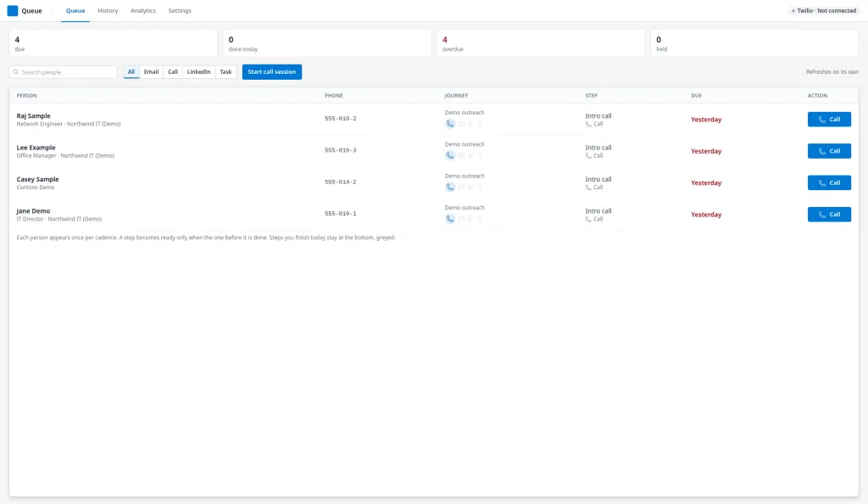Click the name Raj Sample

point(33,115)
